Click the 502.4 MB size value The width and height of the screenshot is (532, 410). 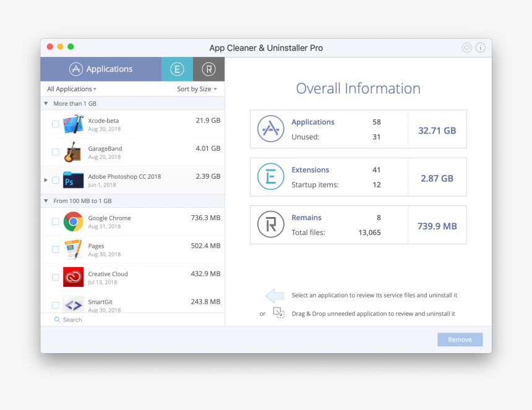tap(205, 246)
